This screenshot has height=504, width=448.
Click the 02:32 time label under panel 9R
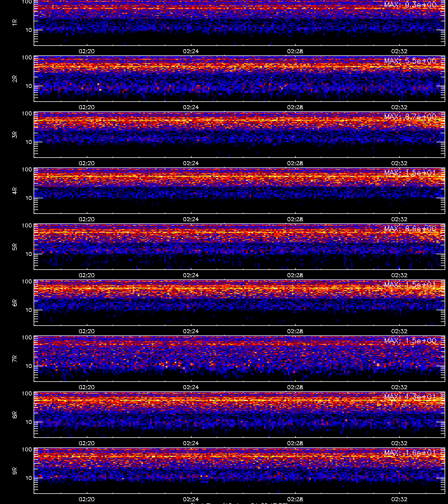[x=399, y=499]
